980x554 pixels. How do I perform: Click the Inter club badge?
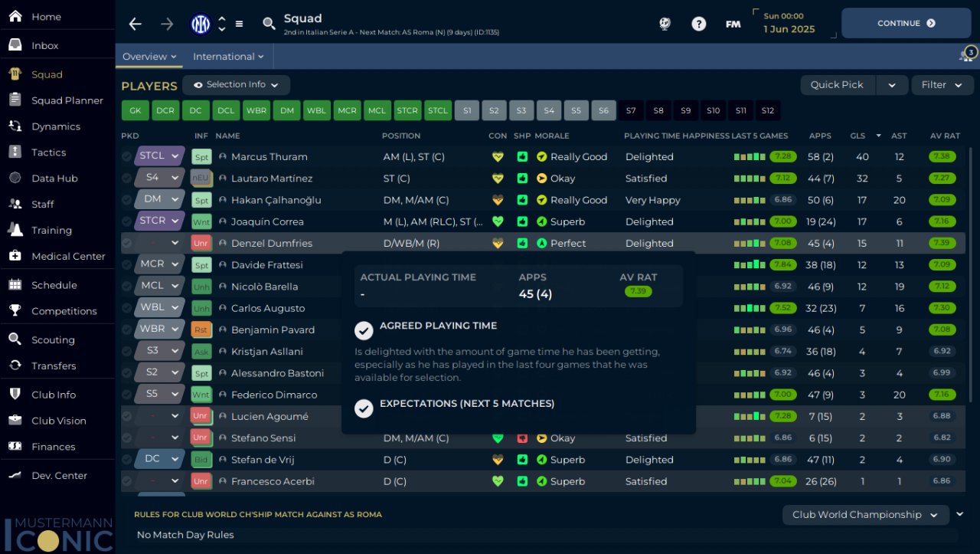[x=201, y=24]
